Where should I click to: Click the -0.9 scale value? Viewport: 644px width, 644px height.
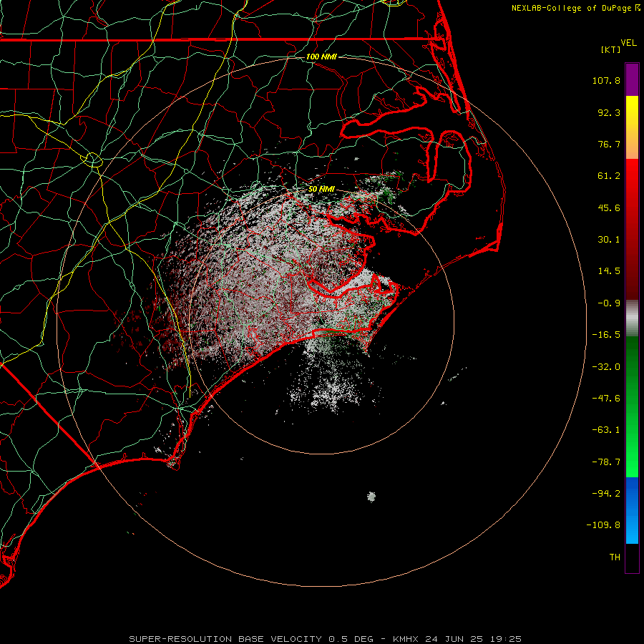click(609, 303)
